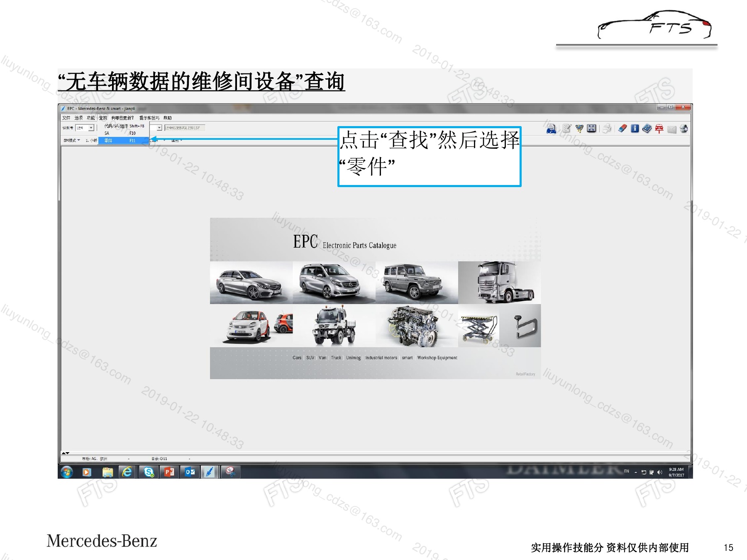The width and height of the screenshot is (747, 560).
Task: Open PowerPoint from the taskbar
Action: click(x=169, y=472)
